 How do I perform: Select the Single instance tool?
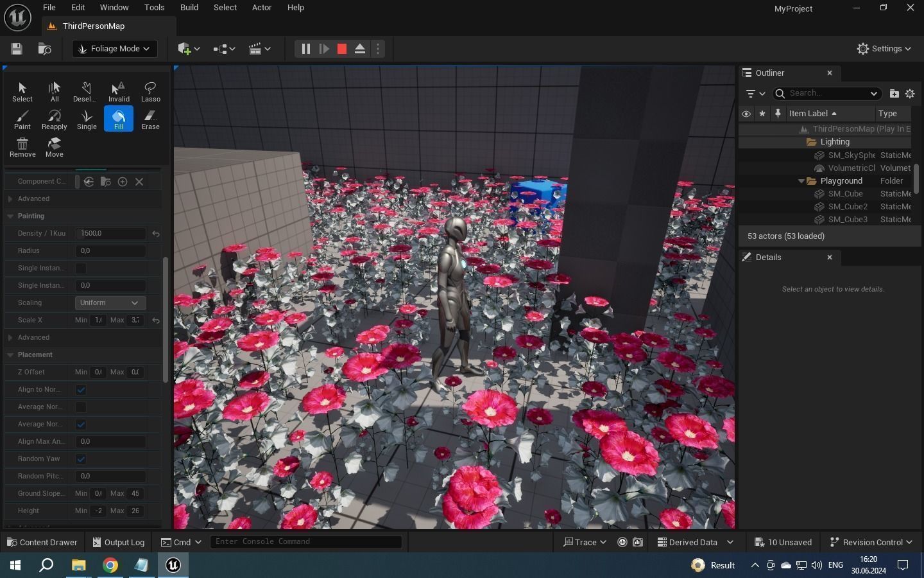pyautogui.click(x=87, y=119)
